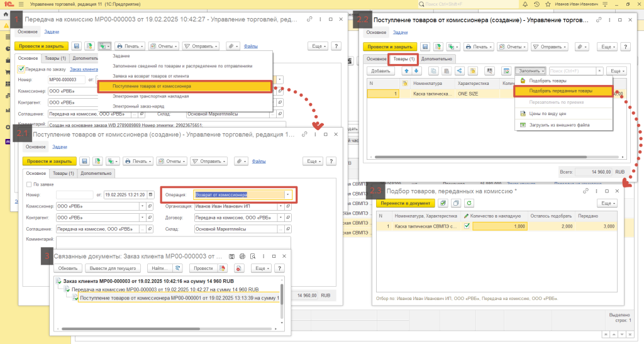The width and height of the screenshot is (644, 344).
Task: Click split row icon in Товары toolbar
Action: (x=460, y=71)
